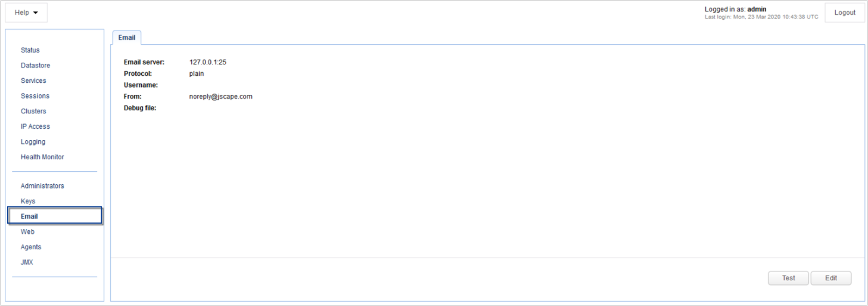Log out using the Logout button
This screenshot has height=306, width=868.
(x=845, y=13)
